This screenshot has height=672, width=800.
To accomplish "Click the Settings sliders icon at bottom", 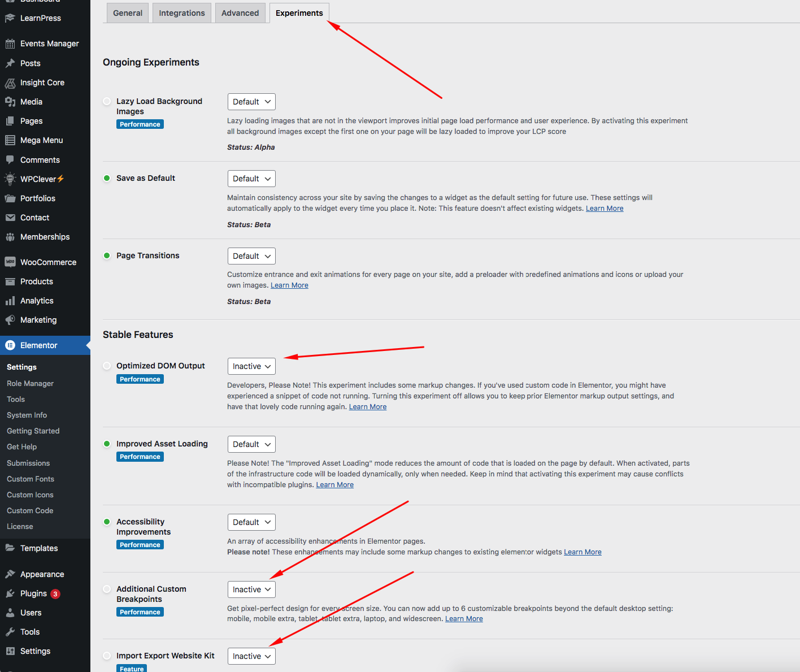I will pos(10,651).
